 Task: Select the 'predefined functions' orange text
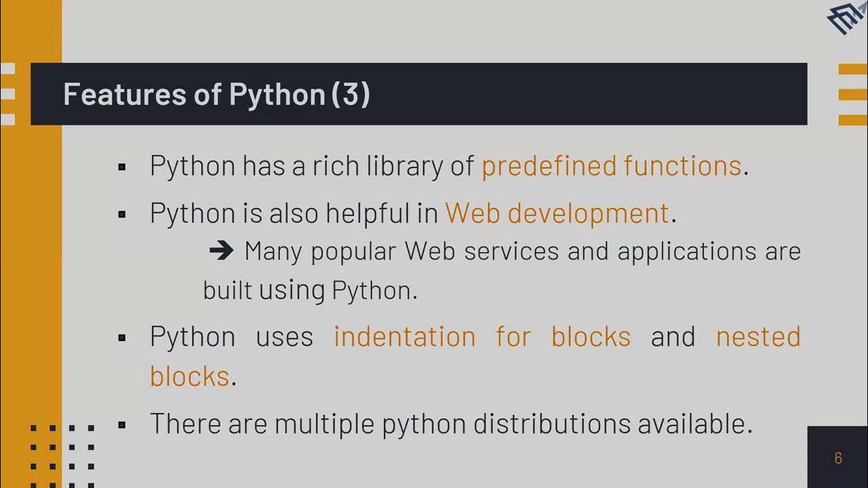click(x=611, y=166)
